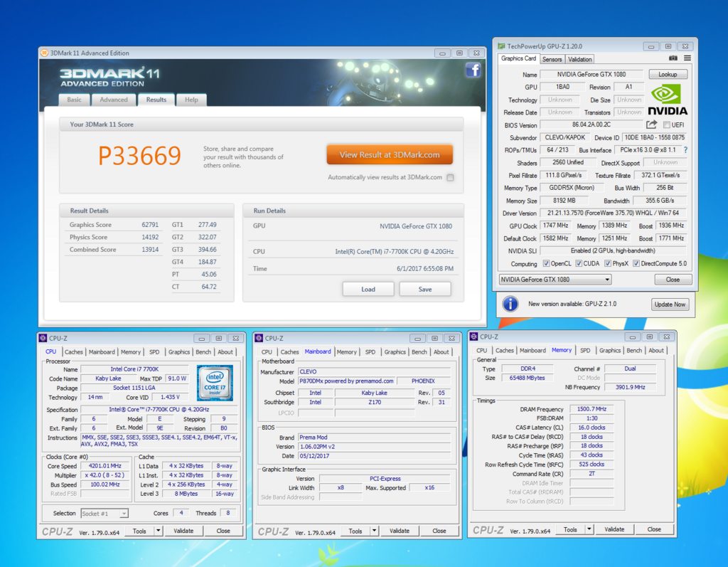Switch to the Sensors tab in GPU-Z
Viewport: 728px width, 567px height.
tap(552, 59)
